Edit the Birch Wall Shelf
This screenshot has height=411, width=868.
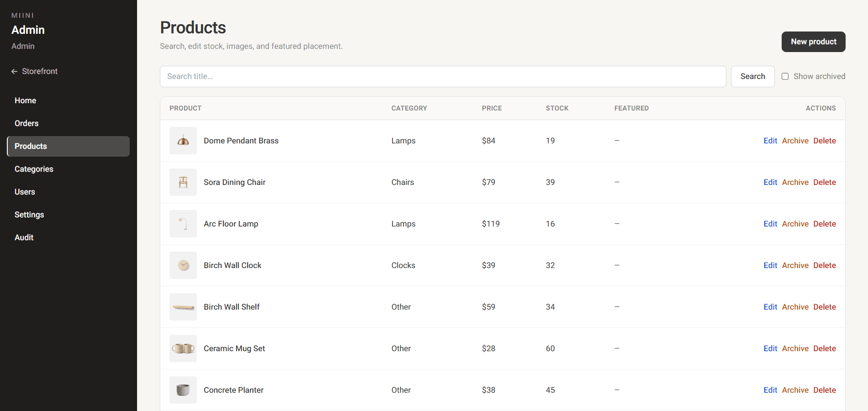(770, 307)
